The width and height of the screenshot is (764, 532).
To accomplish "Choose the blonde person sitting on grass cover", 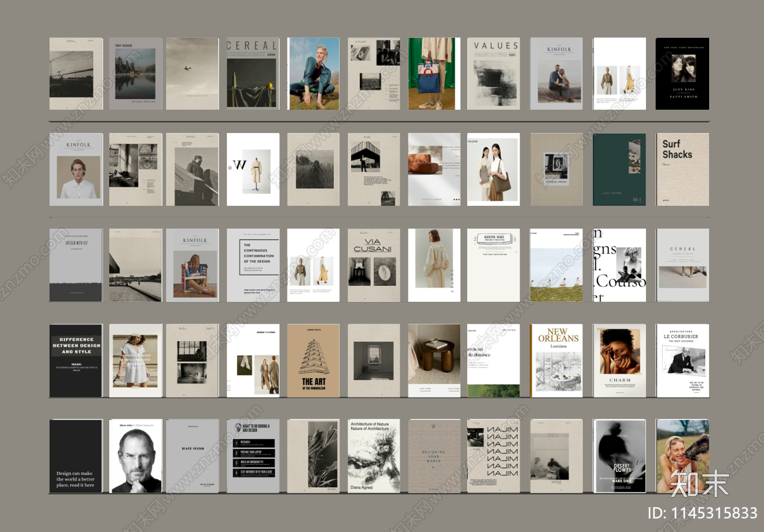I will (313, 74).
